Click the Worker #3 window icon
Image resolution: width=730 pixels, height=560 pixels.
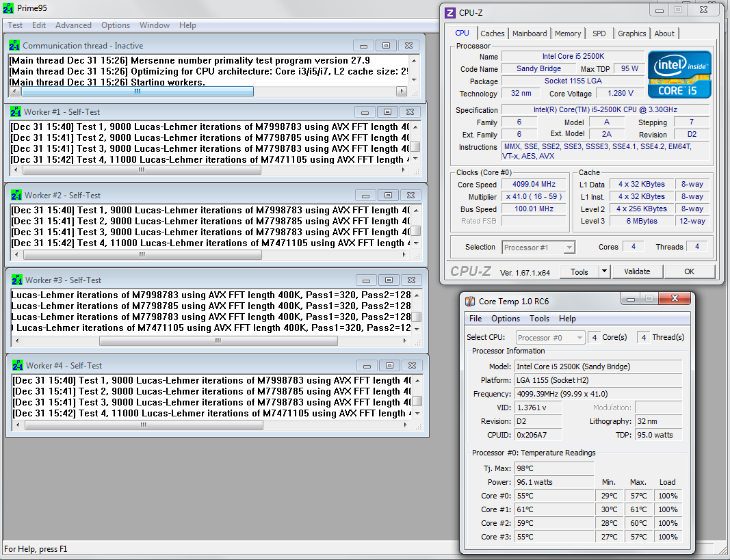[16, 280]
